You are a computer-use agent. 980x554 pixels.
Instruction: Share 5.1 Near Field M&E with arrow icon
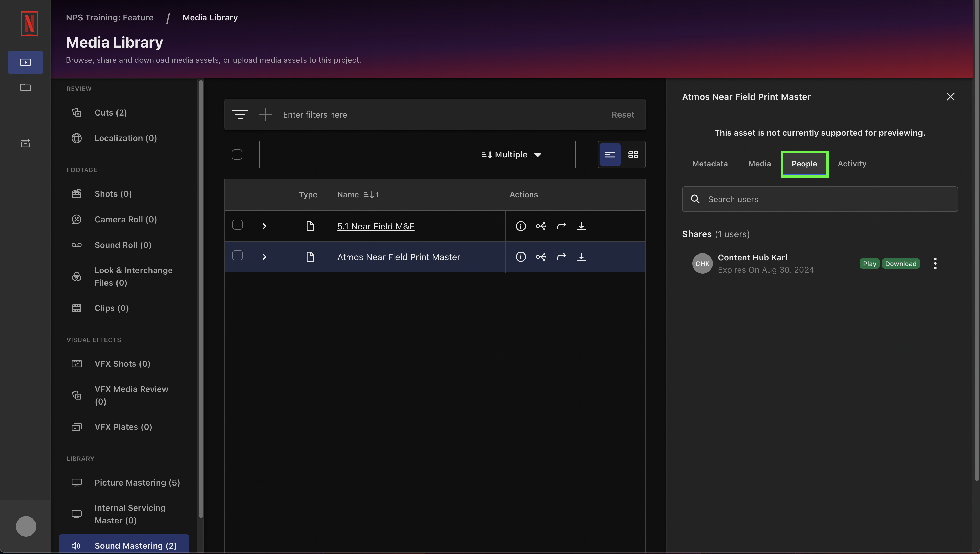(561, 226)
